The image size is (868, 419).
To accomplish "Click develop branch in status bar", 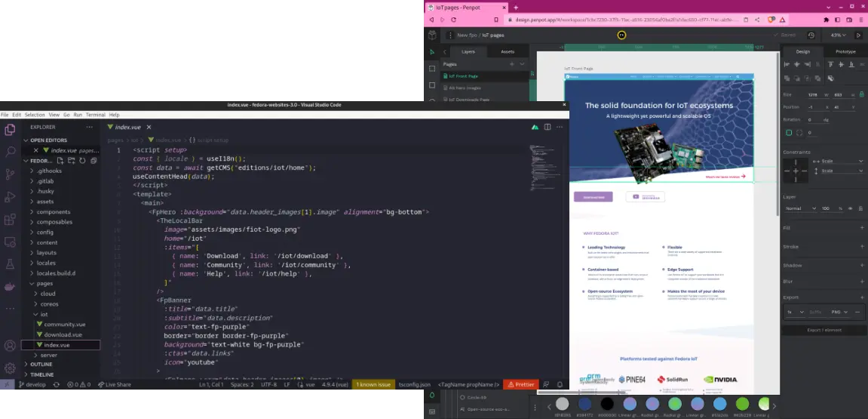I will (x=32, y=384).
